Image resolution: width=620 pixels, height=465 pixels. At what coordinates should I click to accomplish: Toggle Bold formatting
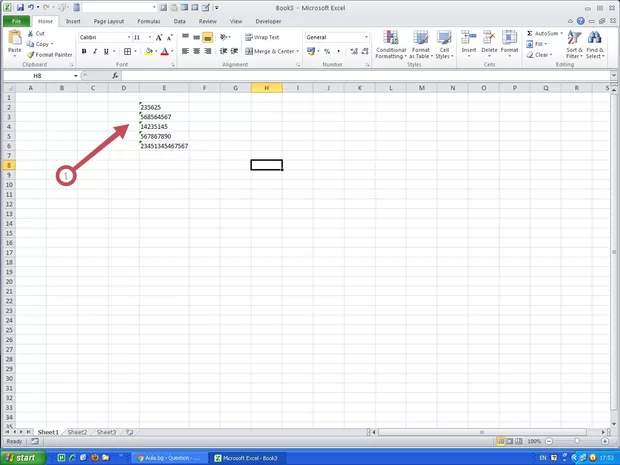83,51
